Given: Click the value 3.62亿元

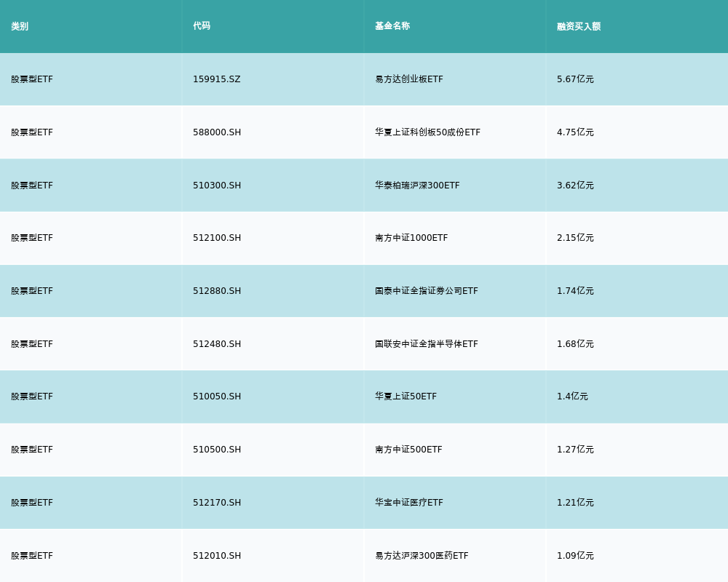Looking at the screenshot, I should [x=575, y=186].
